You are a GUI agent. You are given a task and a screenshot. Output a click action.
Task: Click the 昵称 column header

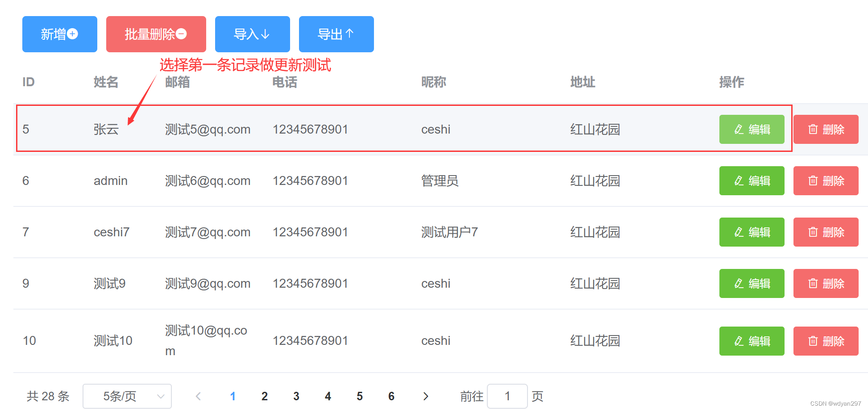[x=434, y=82]
